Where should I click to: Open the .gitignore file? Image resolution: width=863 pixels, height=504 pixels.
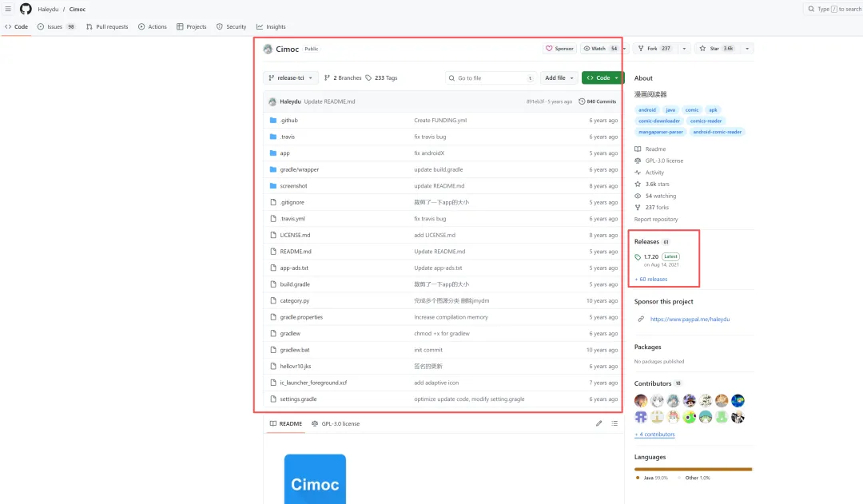coord(292,203)
